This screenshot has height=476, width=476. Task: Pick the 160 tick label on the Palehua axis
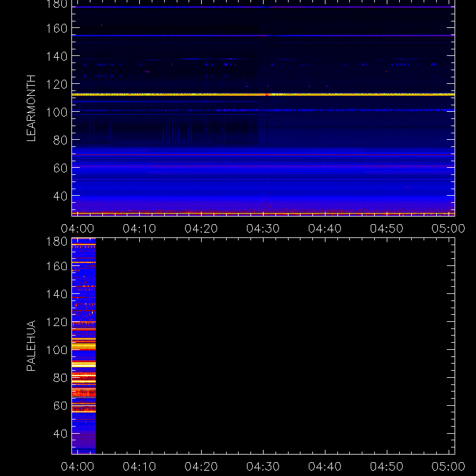[57, 266]
